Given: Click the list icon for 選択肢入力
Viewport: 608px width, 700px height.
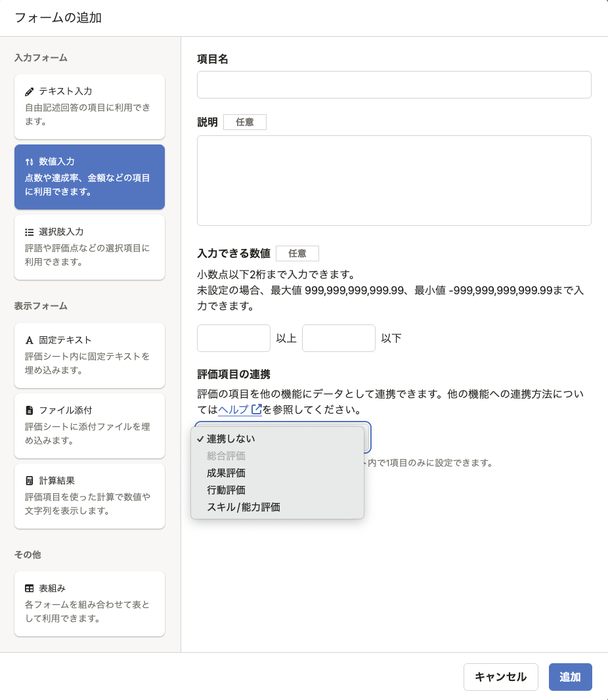Looking at the screenshot, I should point(29,232).
